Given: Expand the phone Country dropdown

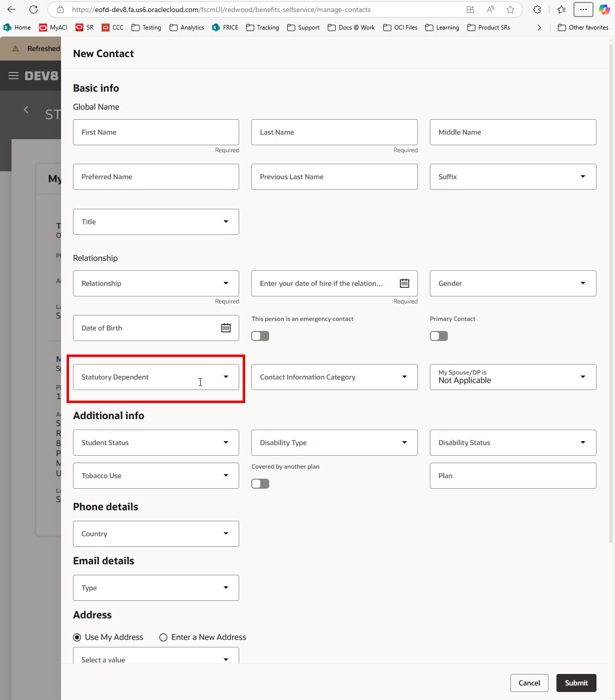Looking at the screenshot, I should 156,534.
